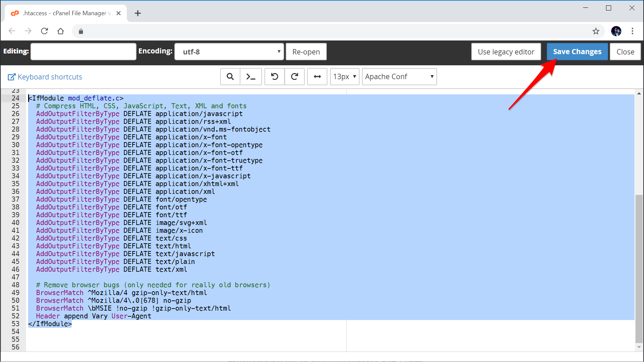
Task: Switch to Use legacy editor
Action: [x=506, y=52]
